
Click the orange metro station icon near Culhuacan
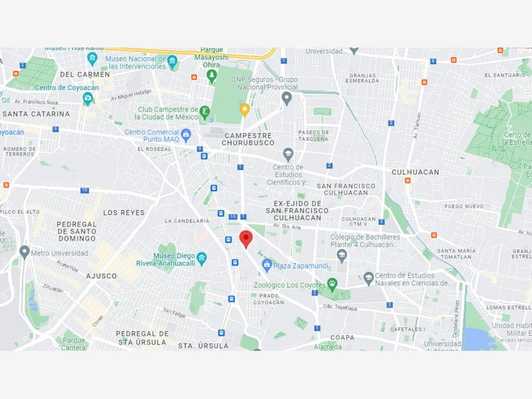click(408, 180)
